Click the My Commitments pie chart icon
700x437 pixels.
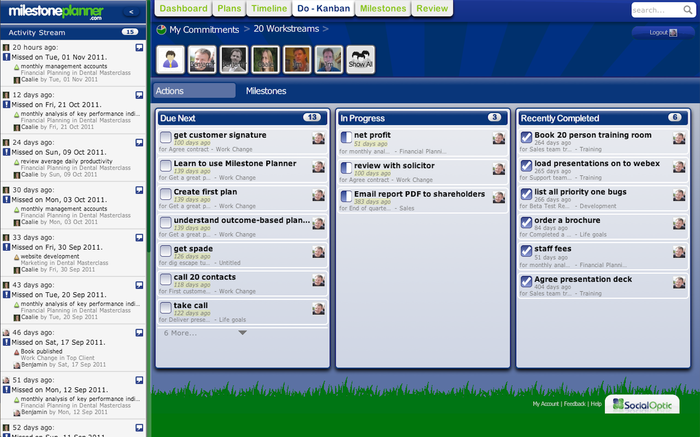[x=162, y=30]
